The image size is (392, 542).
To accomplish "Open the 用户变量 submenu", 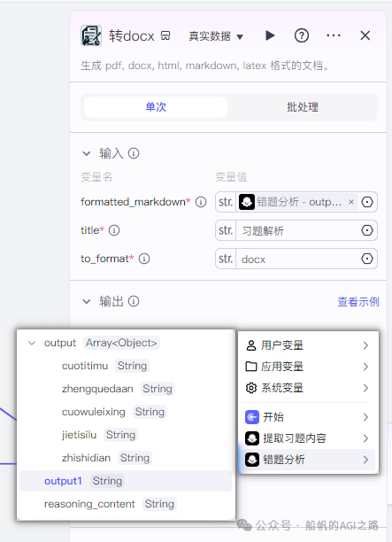I will click(308, 345).
